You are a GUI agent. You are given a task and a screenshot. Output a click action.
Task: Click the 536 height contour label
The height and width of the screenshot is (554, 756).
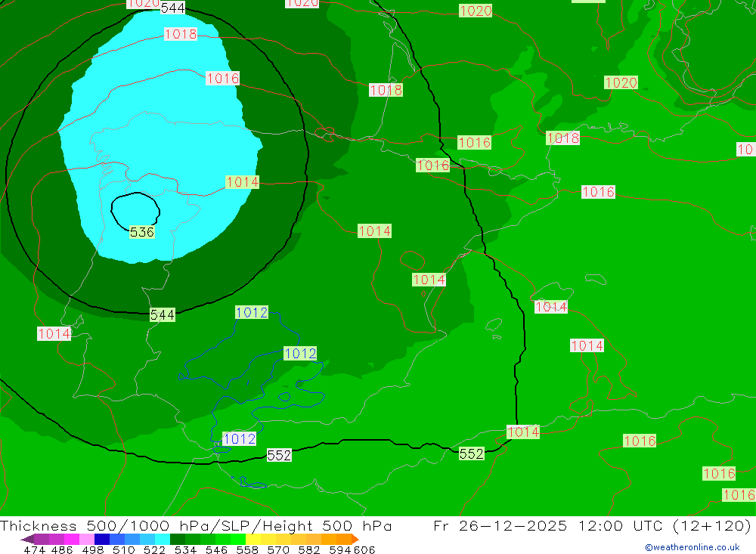(142, 232)
